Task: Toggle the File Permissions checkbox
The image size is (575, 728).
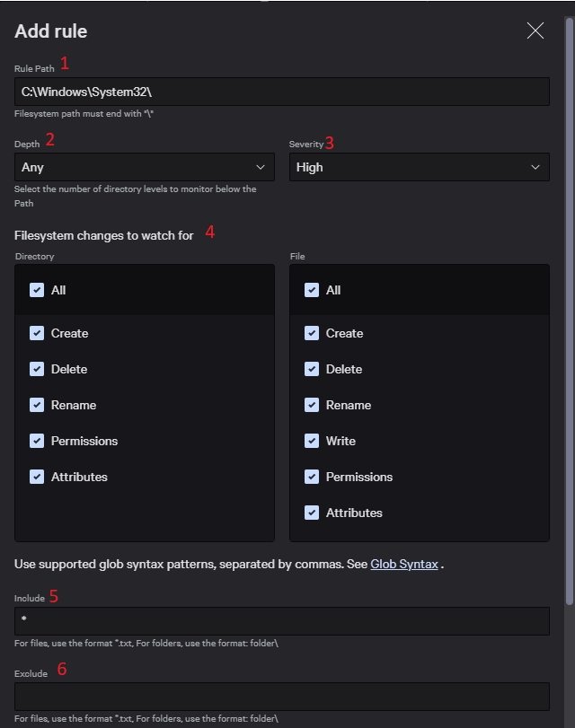Action: pyautogui.click(x=312, y=477)
